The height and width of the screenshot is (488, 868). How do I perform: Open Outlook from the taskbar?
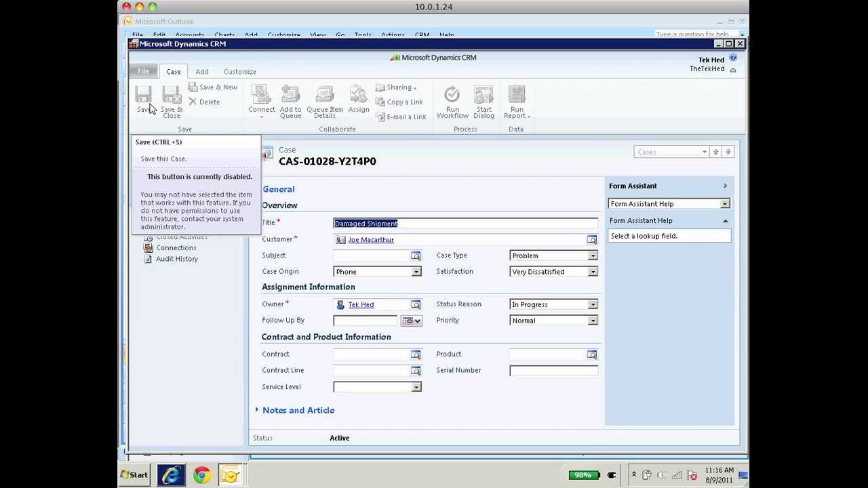(x=231, y=475)
